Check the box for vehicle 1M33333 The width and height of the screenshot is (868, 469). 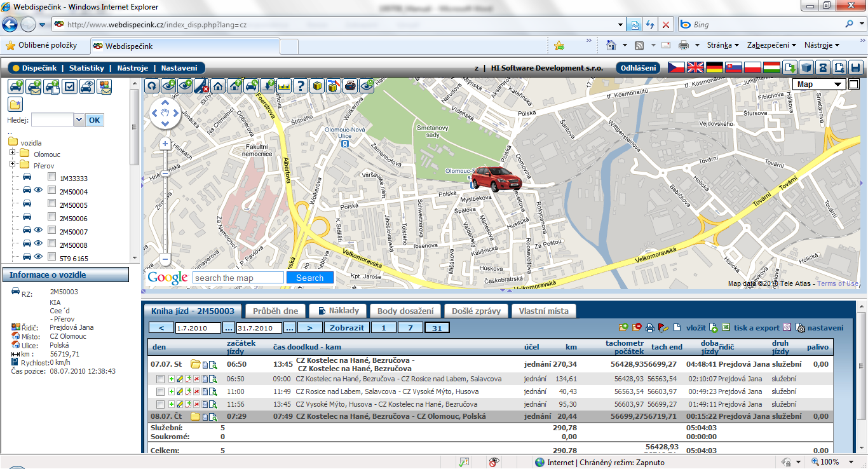pyautogui.click(x=51, y=178)
